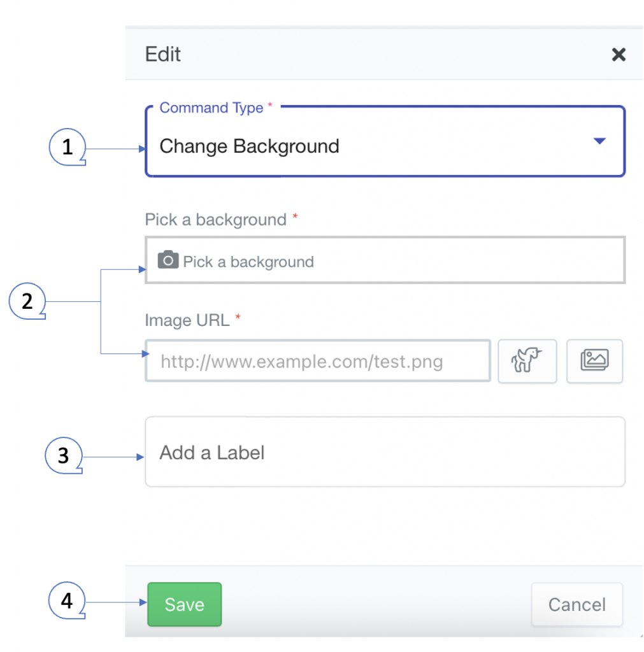Open the Pick a background selector box
This screenshot has width=644, height=652.
(x=385, y=260)
